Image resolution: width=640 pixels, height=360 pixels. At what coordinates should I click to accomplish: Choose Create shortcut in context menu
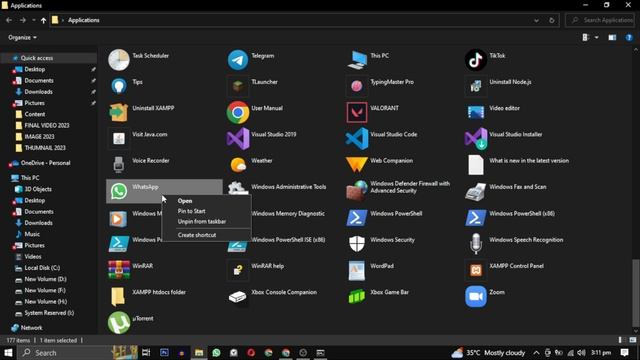coord(197,235)
